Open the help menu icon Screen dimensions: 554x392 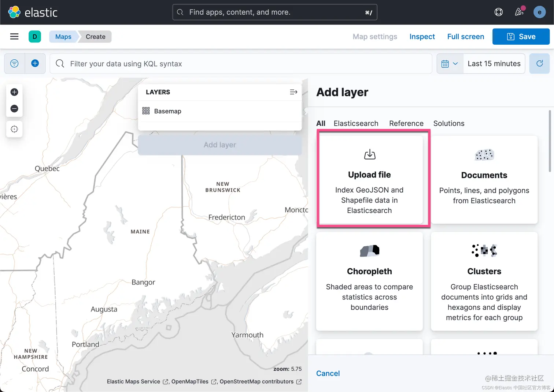[x=499, y=12]
